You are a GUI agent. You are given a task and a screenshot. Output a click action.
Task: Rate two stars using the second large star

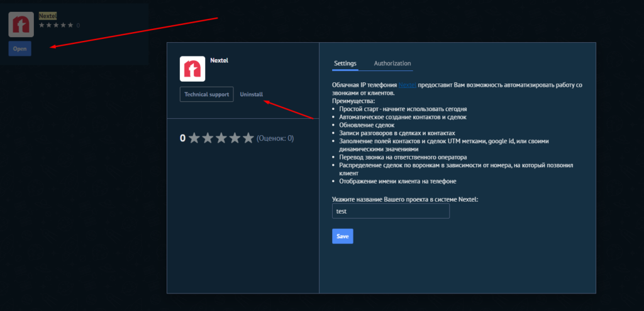pyautogui.click(x=208, y=138)
